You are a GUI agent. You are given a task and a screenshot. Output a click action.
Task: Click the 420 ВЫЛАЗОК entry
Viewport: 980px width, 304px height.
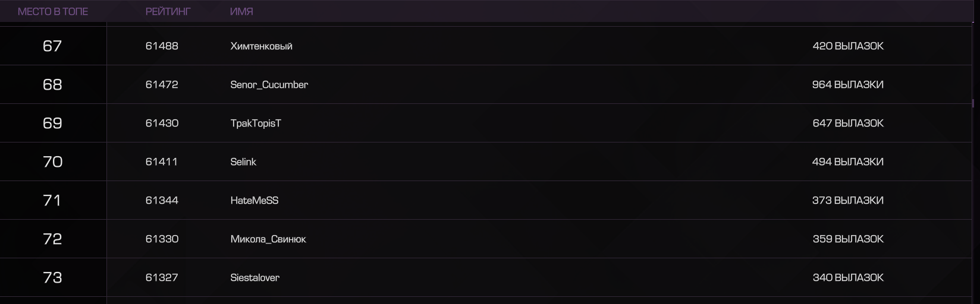848,46
